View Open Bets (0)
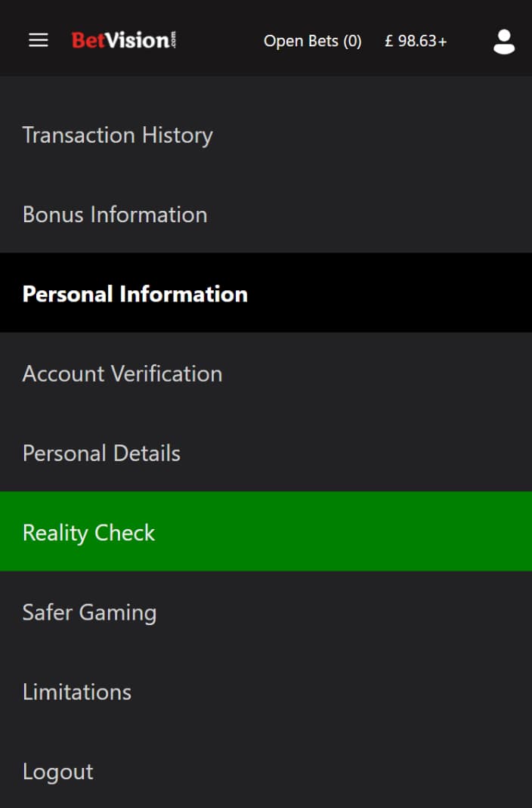 [313, 42]
